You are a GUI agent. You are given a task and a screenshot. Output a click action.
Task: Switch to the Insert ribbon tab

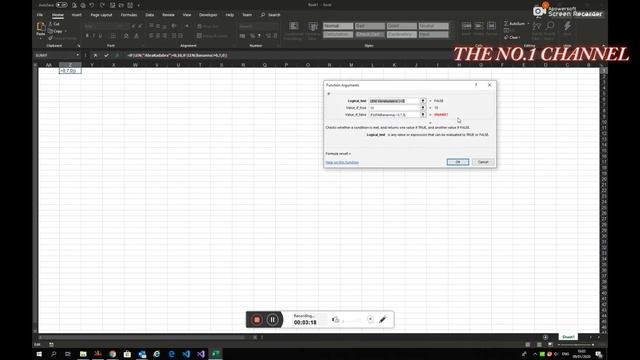(x=76, y=15)
